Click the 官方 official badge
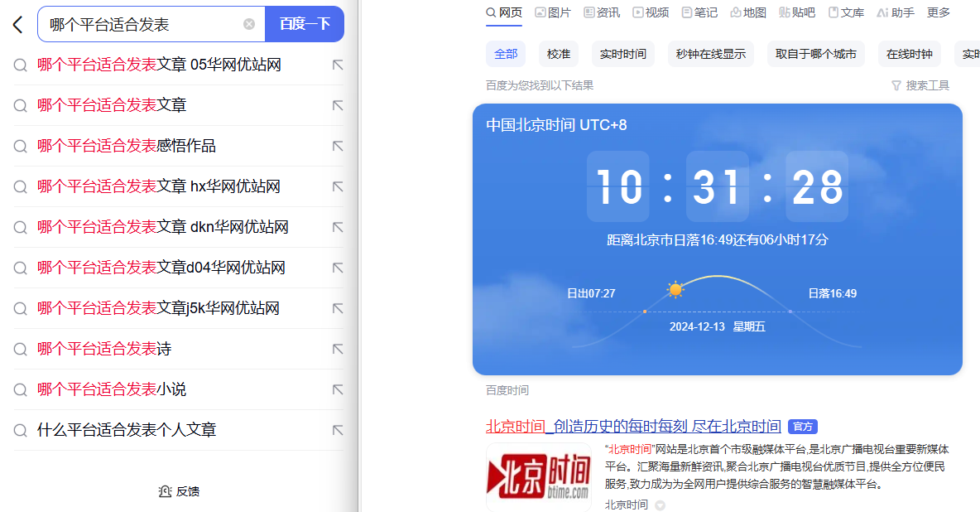 point(803,427)
